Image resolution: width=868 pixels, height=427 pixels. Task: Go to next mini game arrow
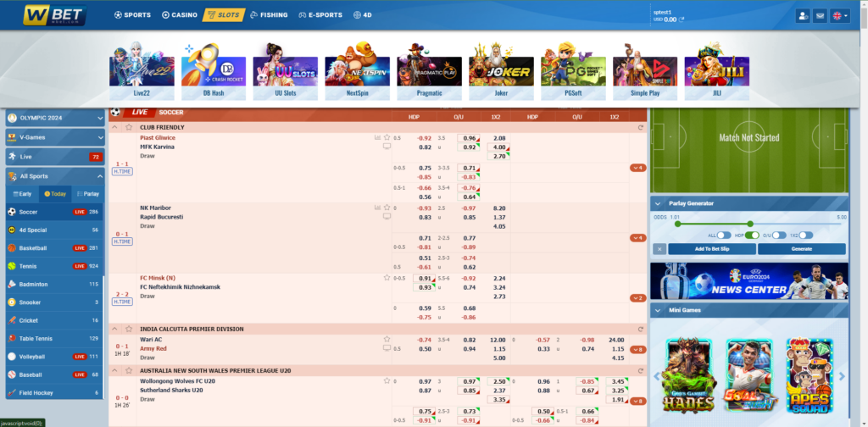842,377
